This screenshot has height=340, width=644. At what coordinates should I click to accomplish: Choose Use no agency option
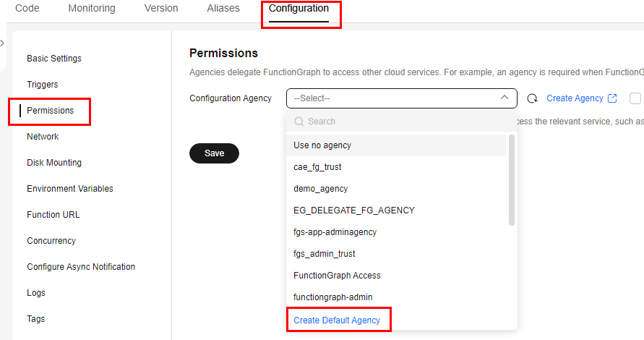(x=396, y=145)
